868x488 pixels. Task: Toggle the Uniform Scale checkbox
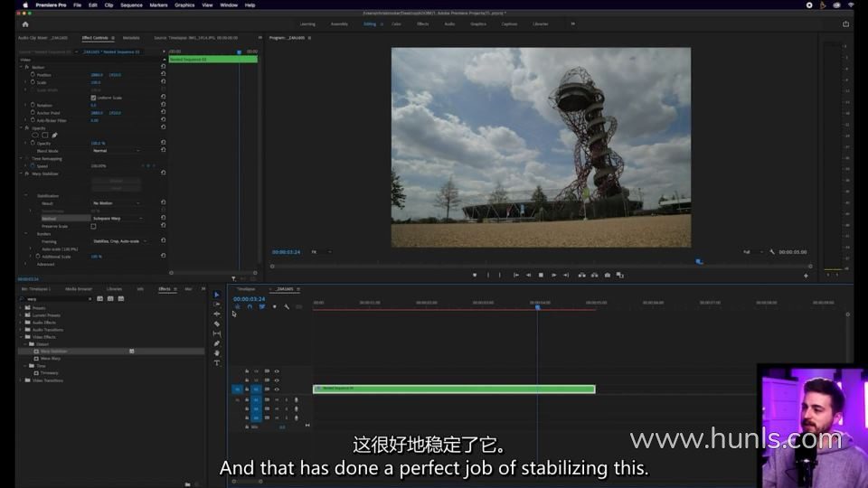pos(93,98)
